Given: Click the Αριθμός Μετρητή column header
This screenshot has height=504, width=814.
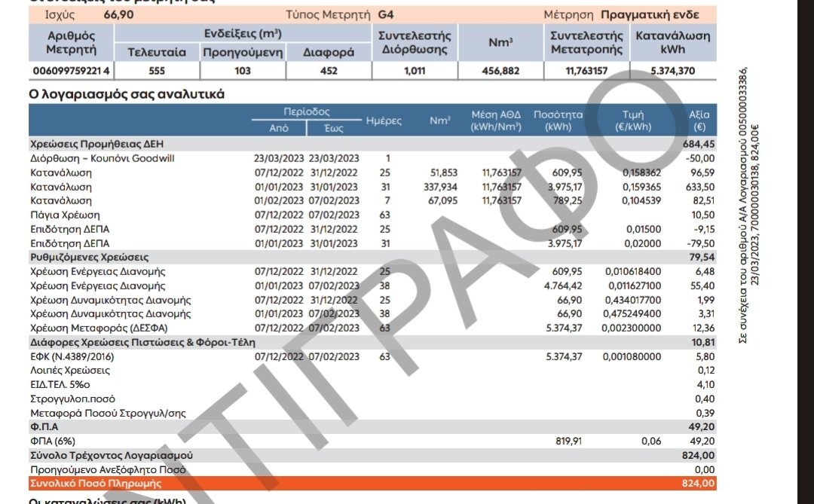Looking at the screenshot, I should click(71, 42).
